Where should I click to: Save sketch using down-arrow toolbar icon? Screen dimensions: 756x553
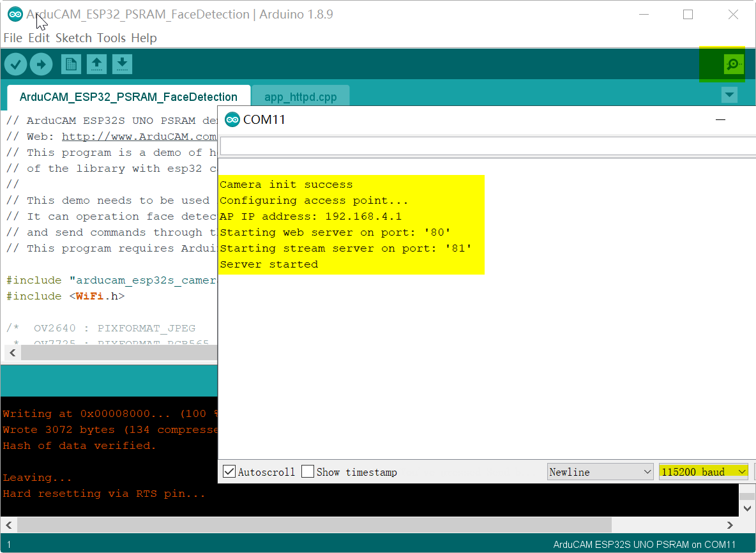pyautogui.click(x=122, y=64)
